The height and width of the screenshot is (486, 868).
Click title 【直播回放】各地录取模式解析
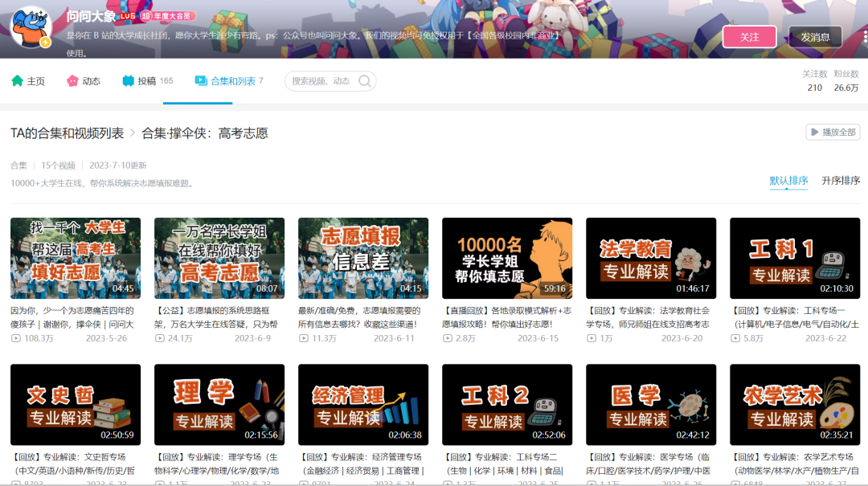507,317
